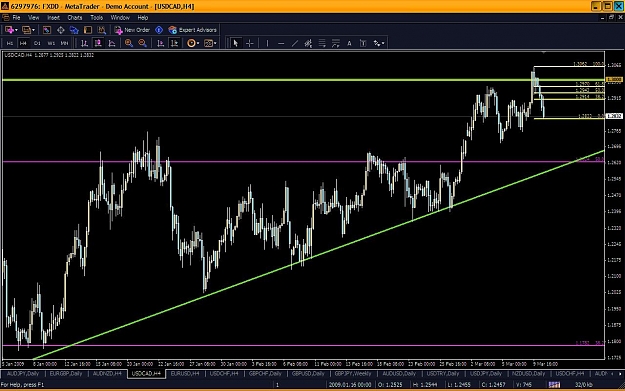Restore down the inner chart window
This screenshot has width=625, height=391.
click(611, 18)
